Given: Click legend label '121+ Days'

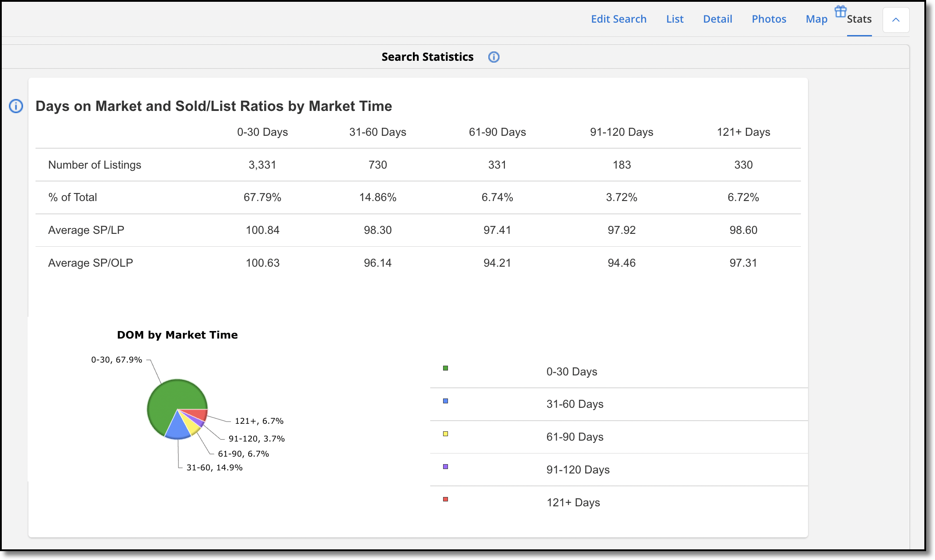Looking at the screenshot, I should [573, 503].
